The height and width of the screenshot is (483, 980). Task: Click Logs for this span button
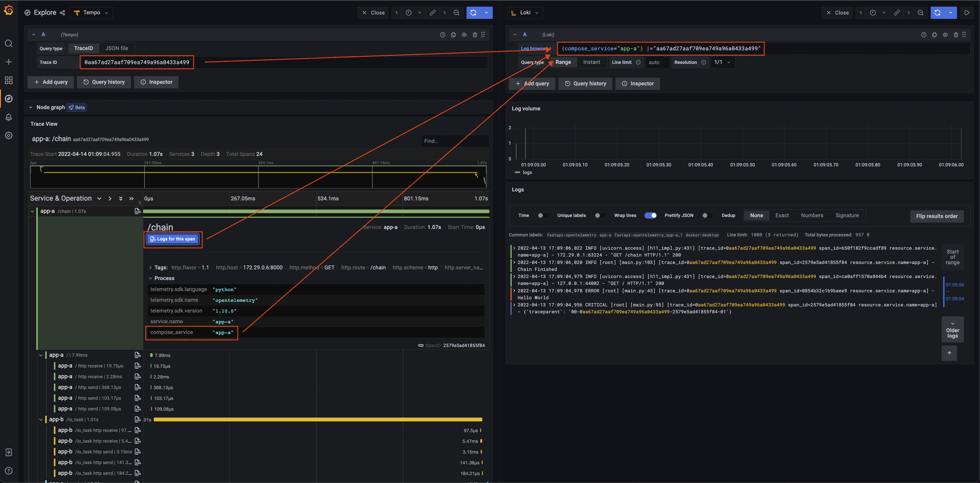pos(173,239)
